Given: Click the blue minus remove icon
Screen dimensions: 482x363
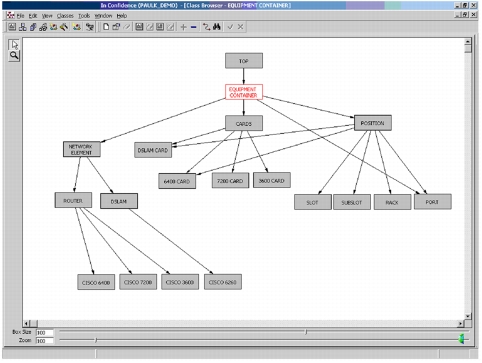Looking at the screenshot, I should coord(193,27).
